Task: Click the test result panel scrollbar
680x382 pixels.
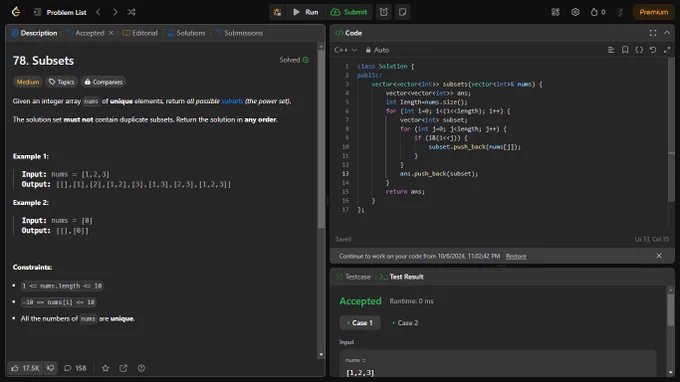Action: tap(670, 310)
